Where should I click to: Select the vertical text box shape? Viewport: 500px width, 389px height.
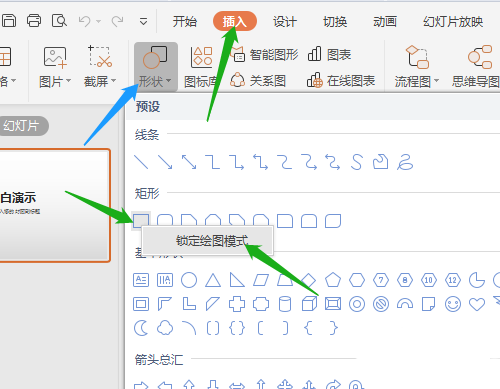pos(165,280)
